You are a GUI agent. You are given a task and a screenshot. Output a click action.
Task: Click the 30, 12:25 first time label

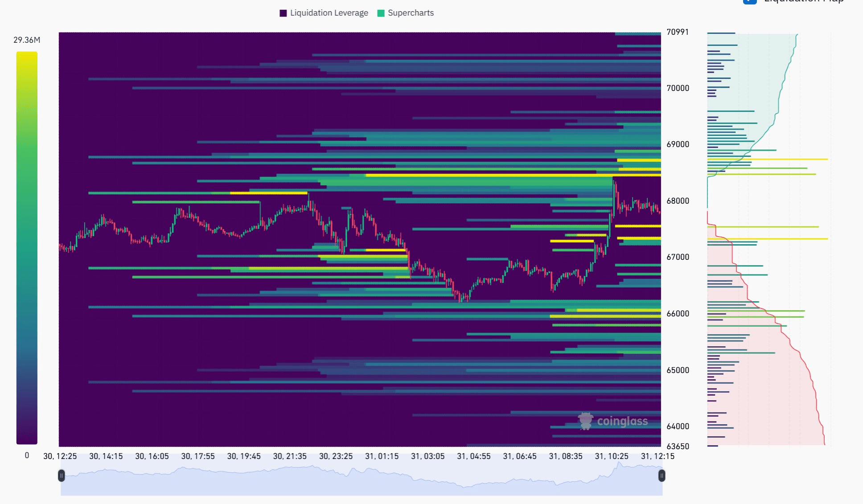pyautogui.click(x=60, y=456)
